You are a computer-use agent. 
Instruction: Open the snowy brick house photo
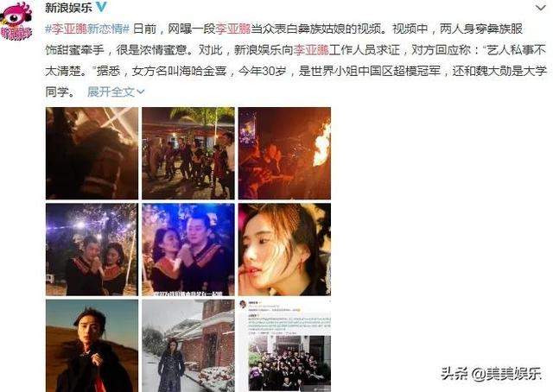[188, 346]
